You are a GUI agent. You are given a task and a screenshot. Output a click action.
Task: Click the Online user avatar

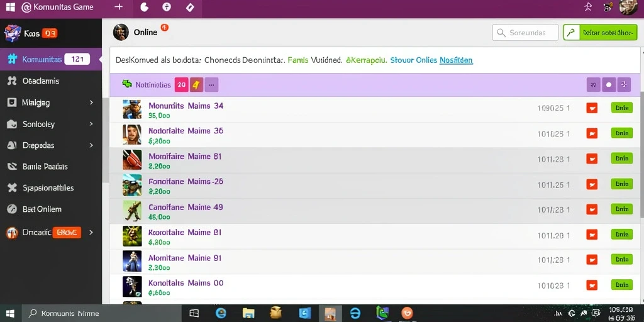click(121, 32)
